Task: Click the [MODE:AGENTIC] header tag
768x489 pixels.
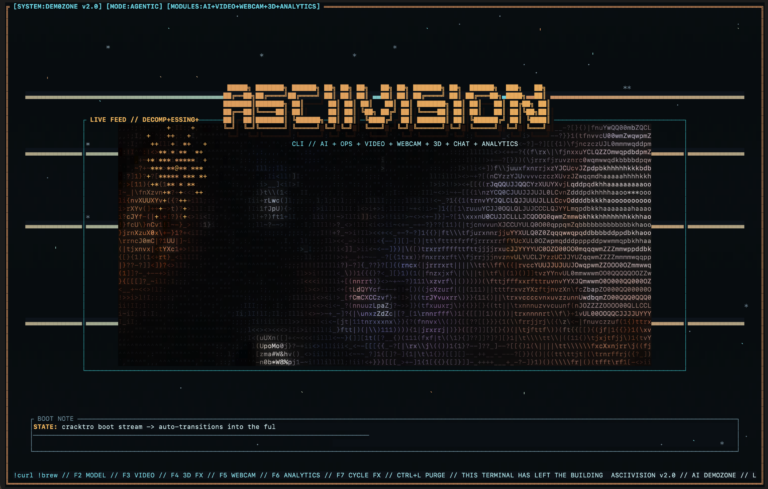Action: point(134,6)
